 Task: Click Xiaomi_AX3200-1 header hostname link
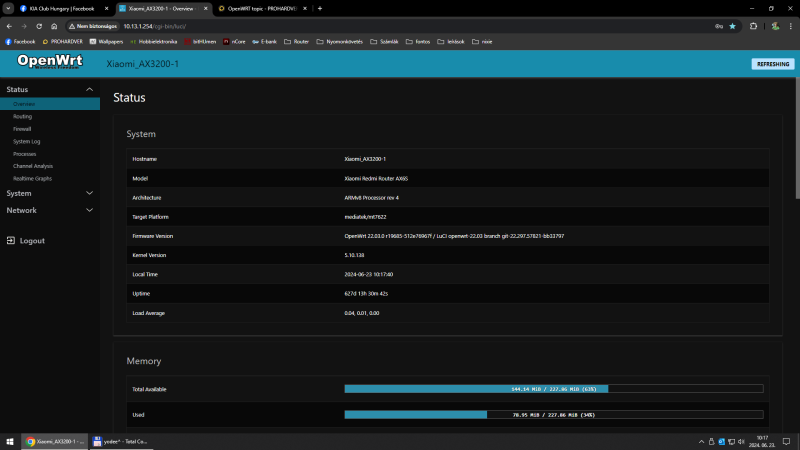(142, 64)
